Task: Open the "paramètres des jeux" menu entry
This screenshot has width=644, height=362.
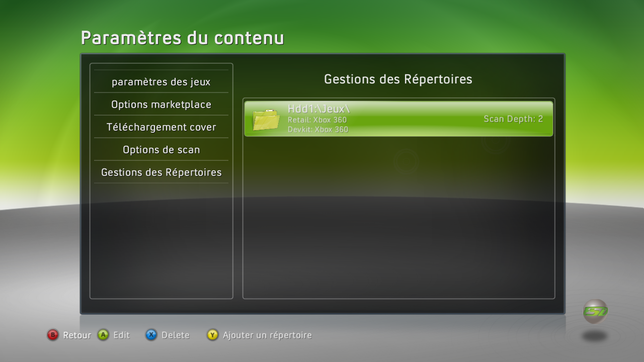Action: click(x=161, y=82)
